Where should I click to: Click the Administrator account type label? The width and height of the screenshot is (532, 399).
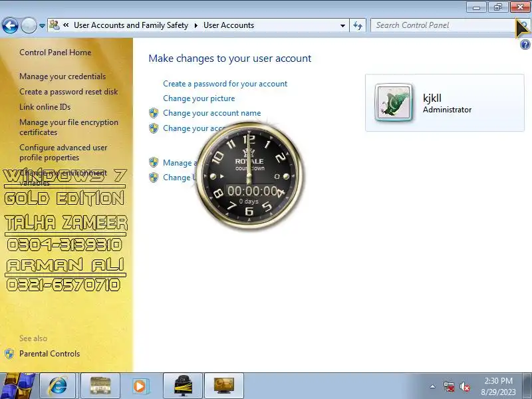[447, 110]
